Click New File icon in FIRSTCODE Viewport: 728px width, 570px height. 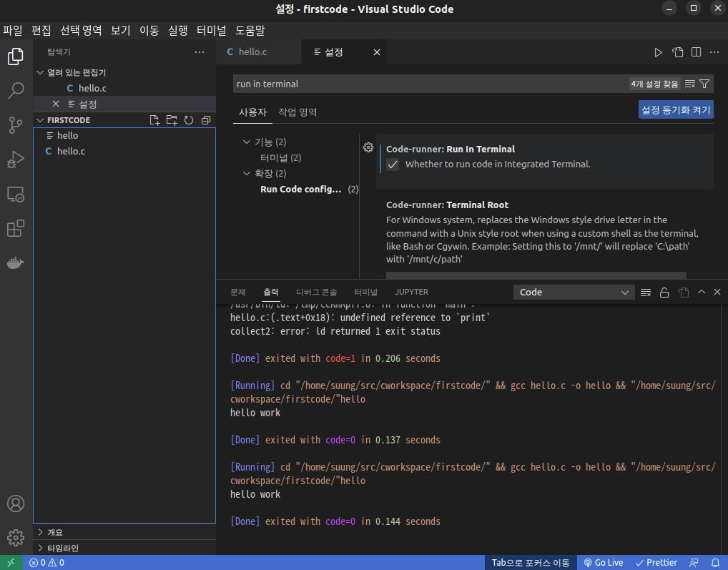[154, 120]
